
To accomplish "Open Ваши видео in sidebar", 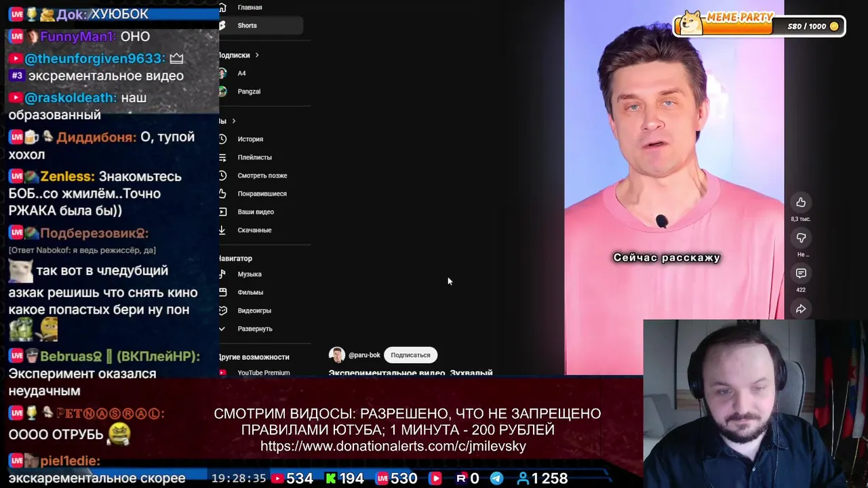I will click(256, 212).
